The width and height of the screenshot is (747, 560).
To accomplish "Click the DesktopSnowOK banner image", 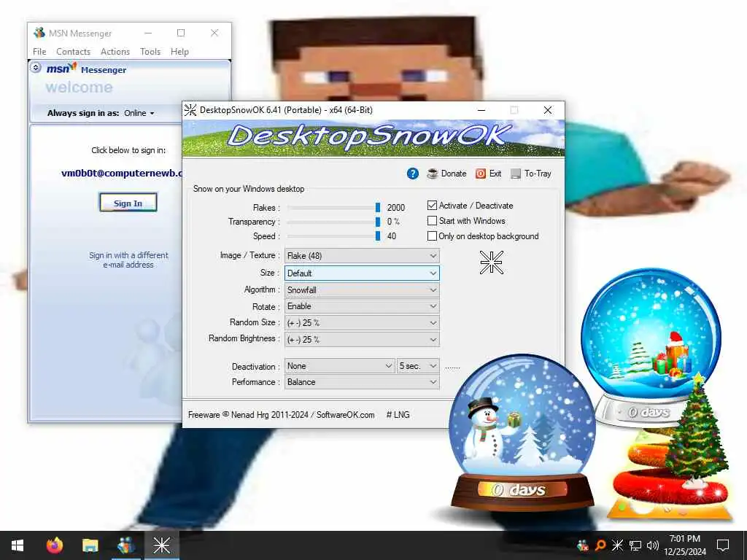I will pos(373,138).
